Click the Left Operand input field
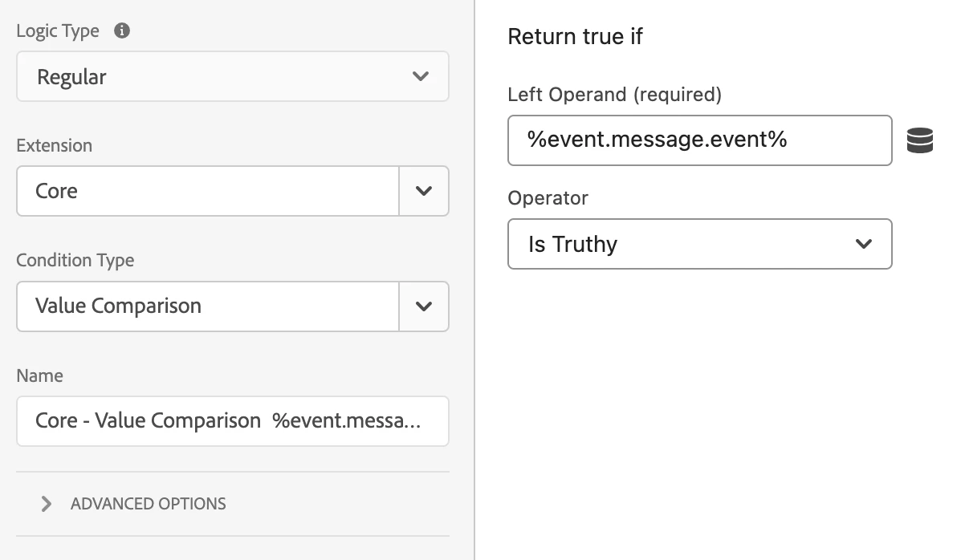 click(x=699, y=140)
